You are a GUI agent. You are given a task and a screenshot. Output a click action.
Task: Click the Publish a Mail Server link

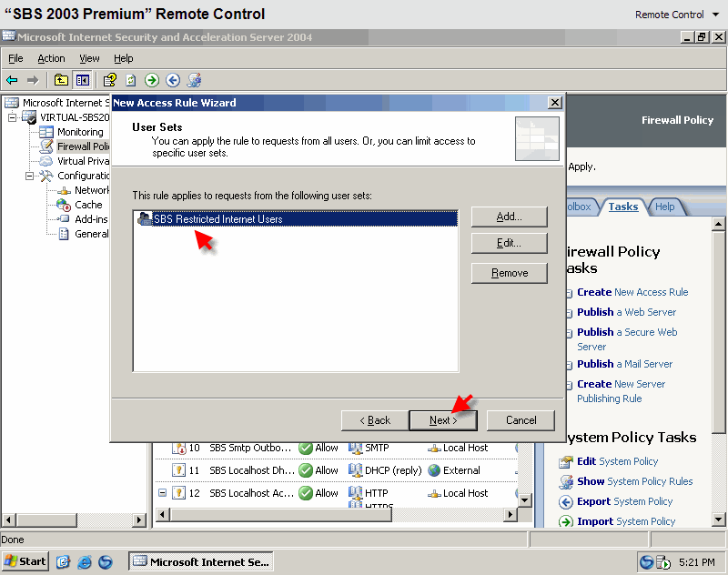pos(624,364)
